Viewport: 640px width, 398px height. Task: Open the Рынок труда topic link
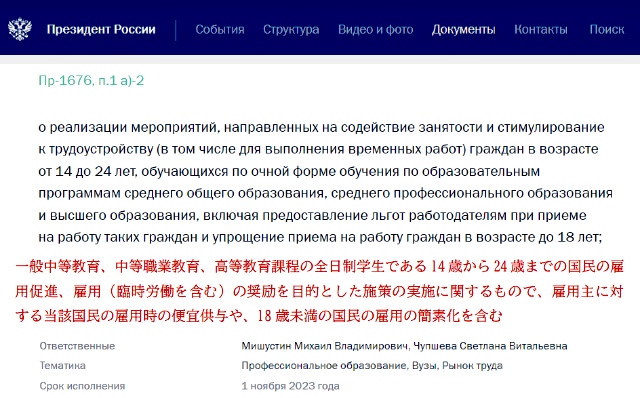472,365
